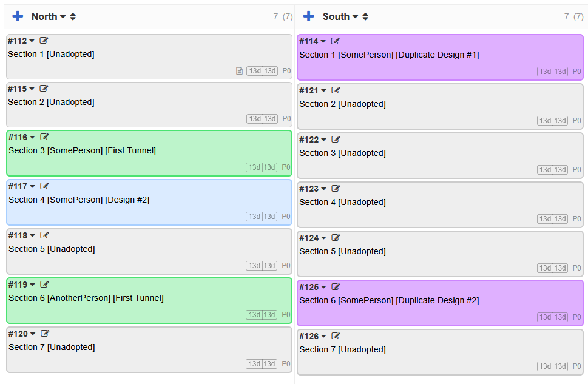
Task: Click the 13d badge on card #122
Action: coord(546,169)
